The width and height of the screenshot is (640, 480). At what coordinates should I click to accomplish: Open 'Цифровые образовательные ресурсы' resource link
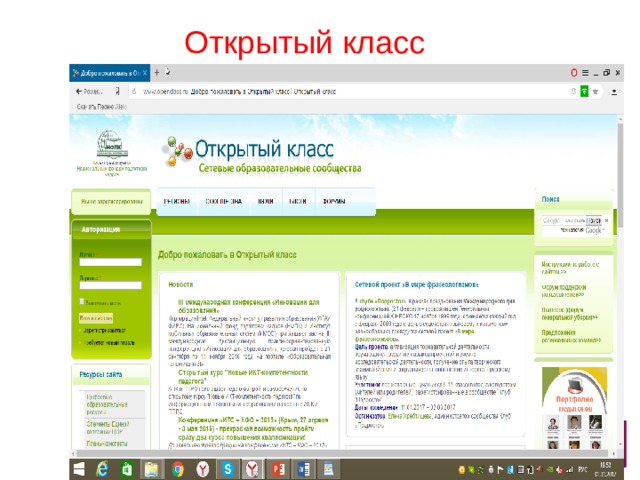(107, 404)
